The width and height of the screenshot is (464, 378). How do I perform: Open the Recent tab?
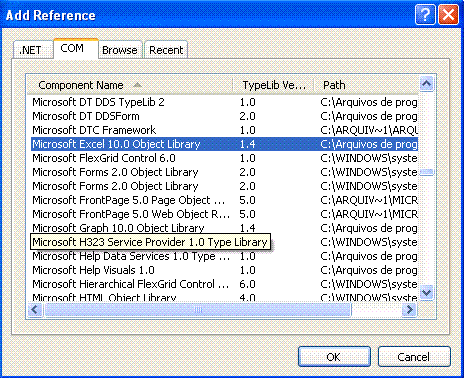pyautogui.click(x=166, y=50)
